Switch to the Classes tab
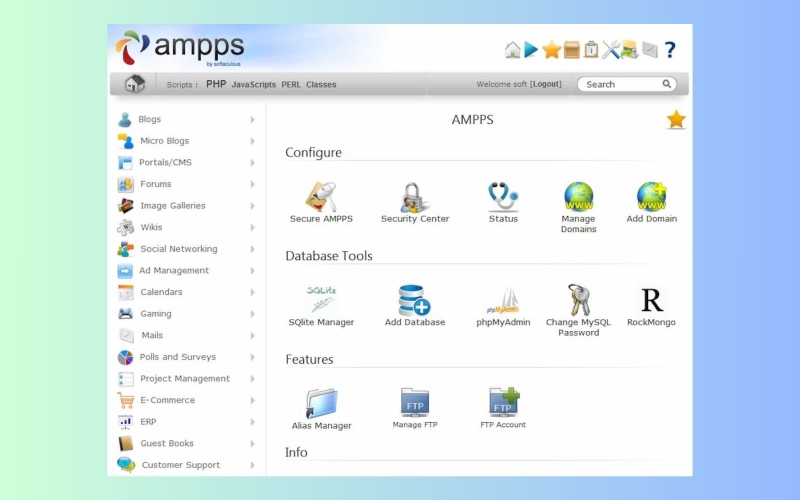 pyautogui.click(x=321, y=85)
